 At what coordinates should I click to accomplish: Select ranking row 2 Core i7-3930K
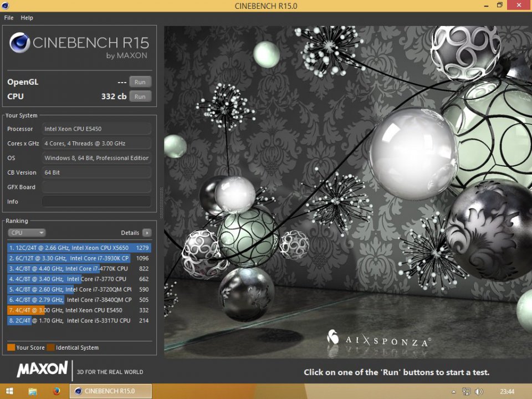tap(79, 258)
